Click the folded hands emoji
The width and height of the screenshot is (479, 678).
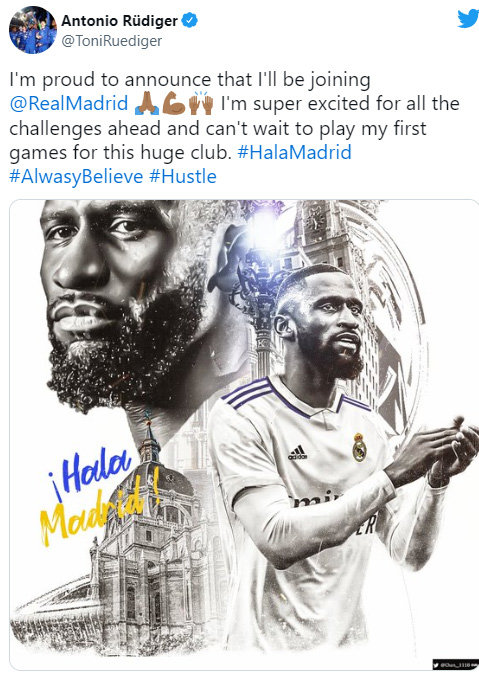(147, 104)
